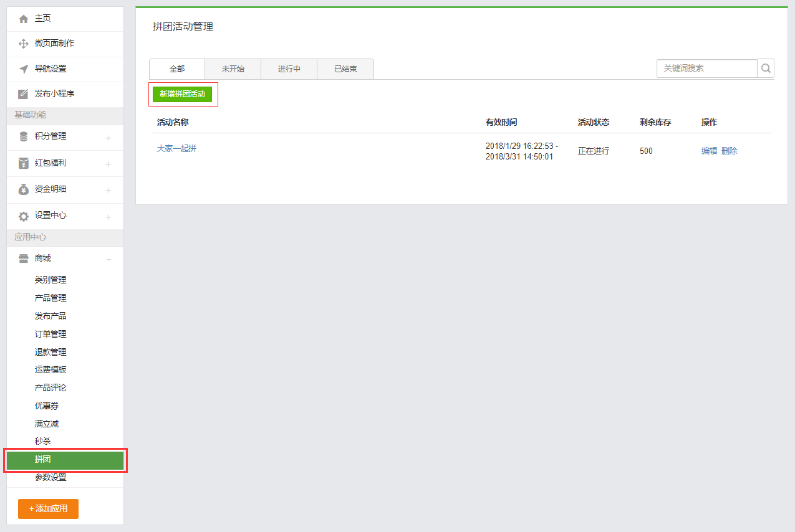The width and height of the screenshot is (795, 532).
Task: Collapse the 商城 menu minus sign
Action: tap(108, 259)
